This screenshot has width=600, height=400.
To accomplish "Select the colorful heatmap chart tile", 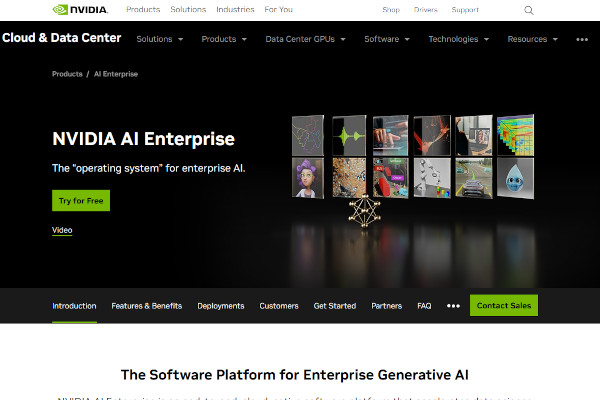I will coord(515,135).
